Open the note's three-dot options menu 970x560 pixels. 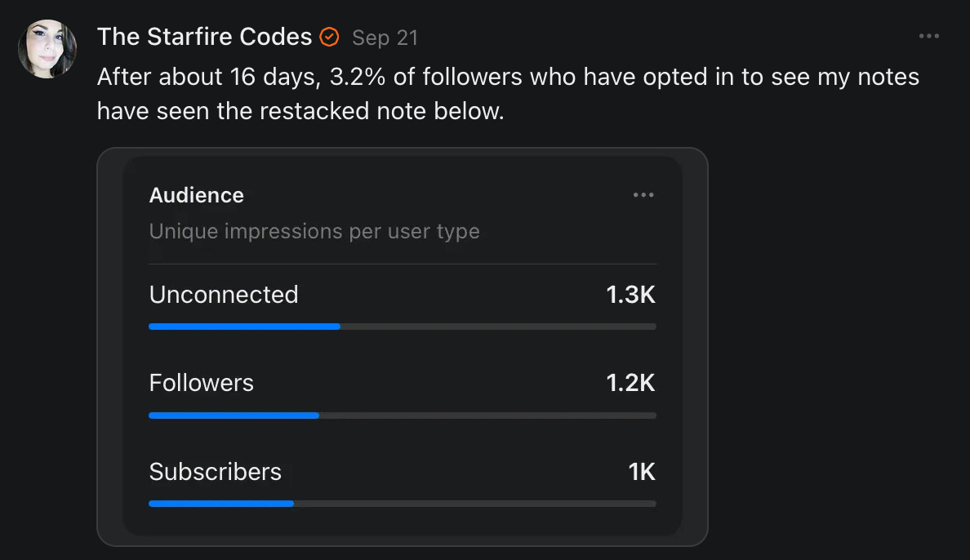click(x=929, y=37)
